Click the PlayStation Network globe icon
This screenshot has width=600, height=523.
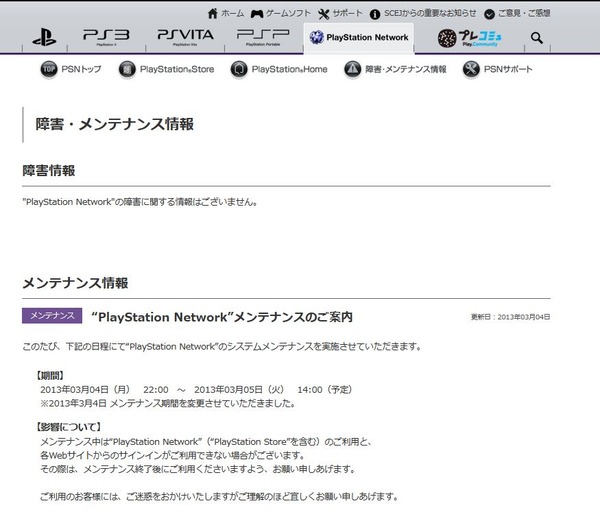316,37
